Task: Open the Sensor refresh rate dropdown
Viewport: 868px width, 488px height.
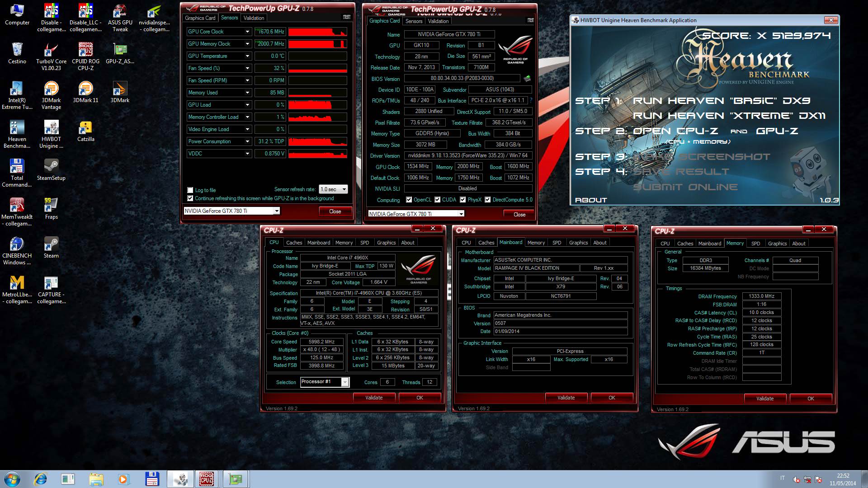Action: (333, 189)
